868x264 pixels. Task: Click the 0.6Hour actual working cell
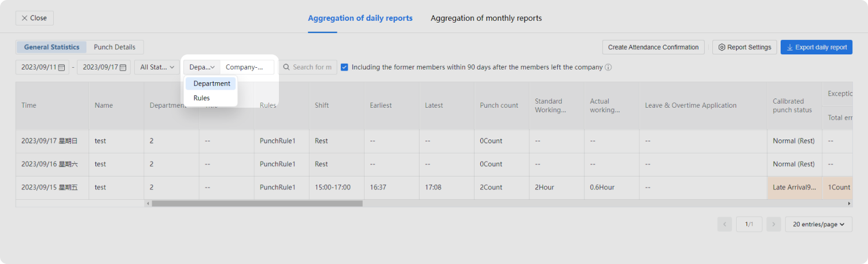(x=611, y=188)
